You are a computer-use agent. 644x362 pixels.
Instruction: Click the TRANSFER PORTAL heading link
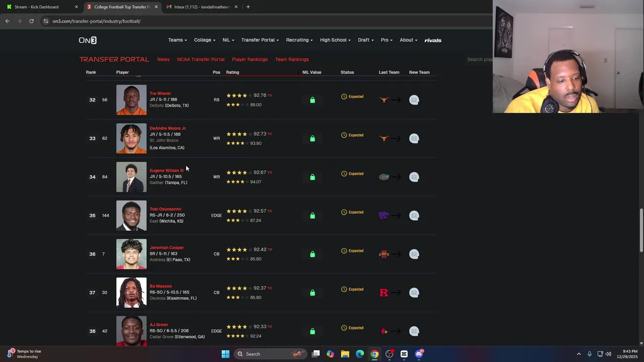coord(114,59)
